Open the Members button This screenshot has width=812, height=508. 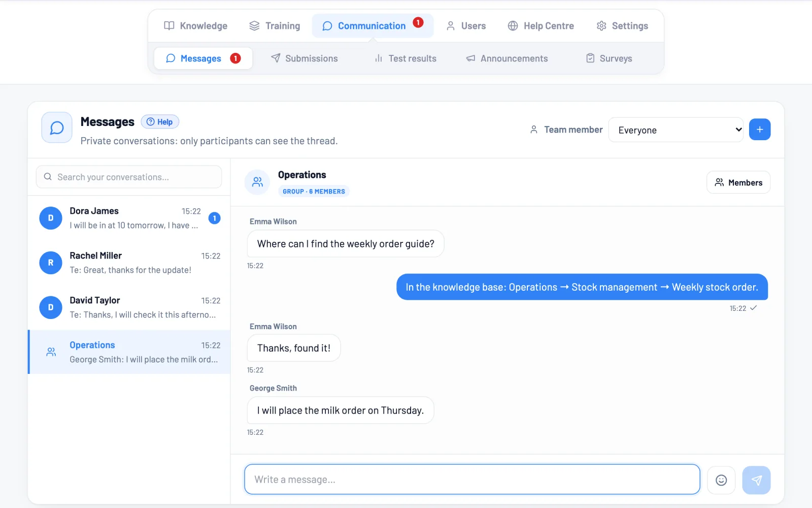pos(738,182)
